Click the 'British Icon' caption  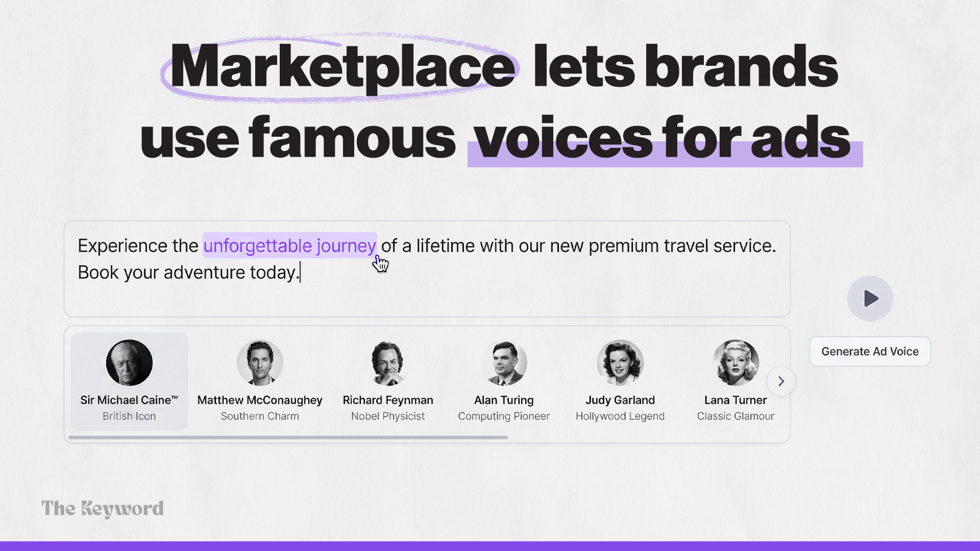129,416
